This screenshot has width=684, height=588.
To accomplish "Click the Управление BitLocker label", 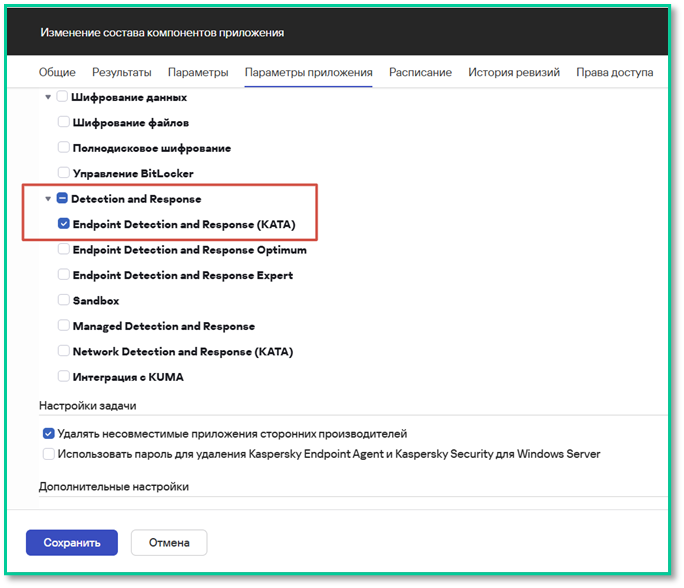I will [133, 174].
